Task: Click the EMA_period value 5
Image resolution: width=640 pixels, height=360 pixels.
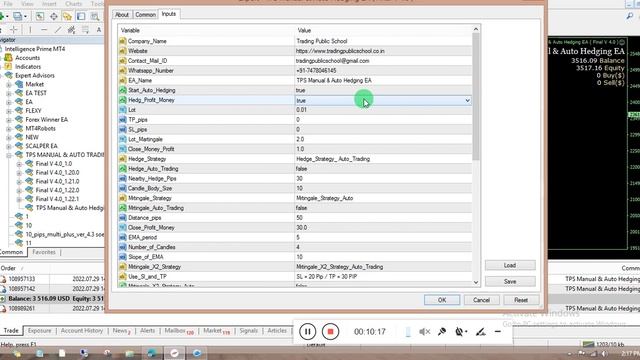Action: tap(298, 237)
